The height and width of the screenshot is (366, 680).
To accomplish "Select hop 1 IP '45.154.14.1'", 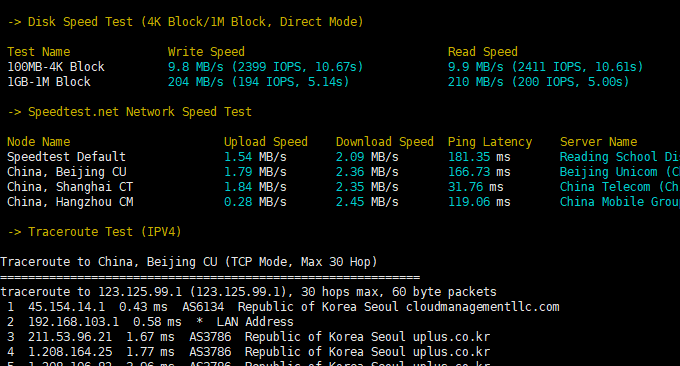I will click(x=66, y=307).
